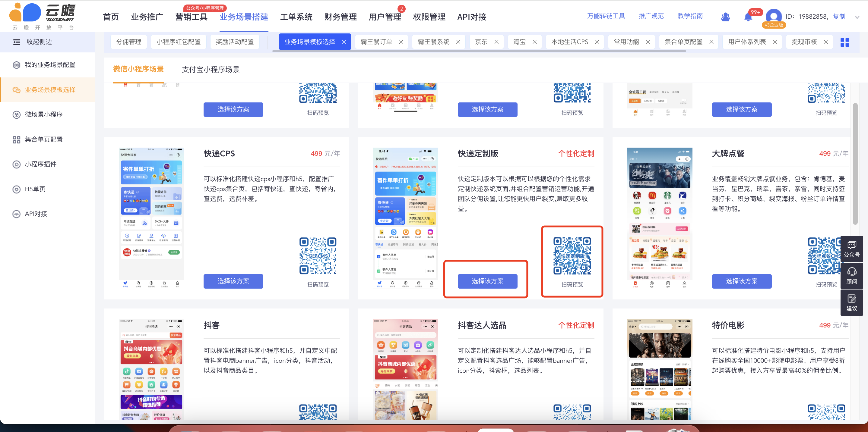Image resolution: width=868 pixels, height=432 pixels.
Task: Click the 小程序插件 sidebar icon
Action: [x=17, y=164]
